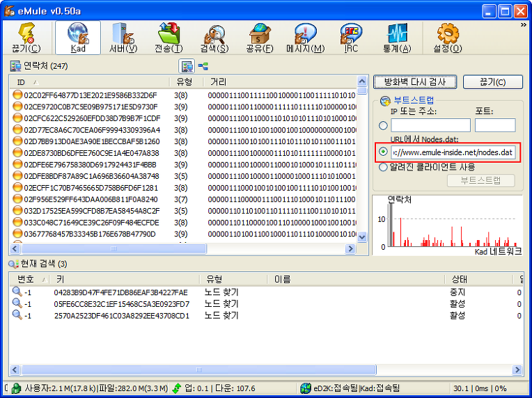Click the firewall recheck (방화벽 다시 검사) button
532x398 pixels.
click(x=415, y=82)
